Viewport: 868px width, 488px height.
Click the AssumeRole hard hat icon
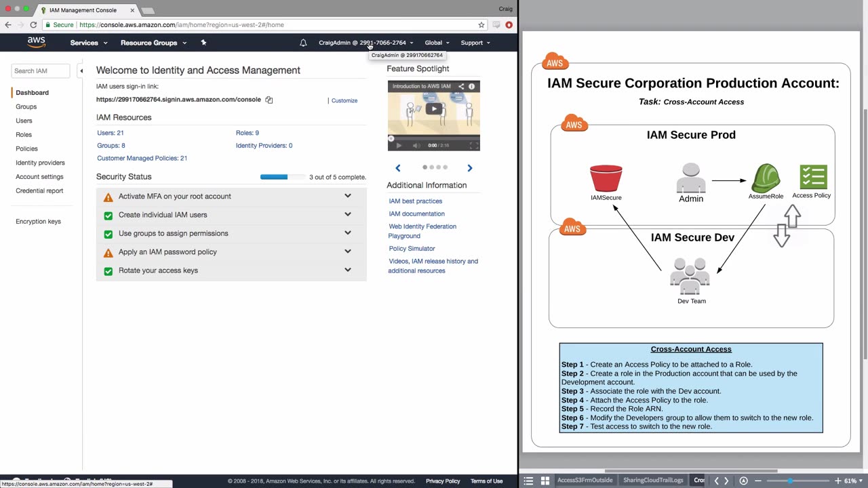tap(766, 178)
